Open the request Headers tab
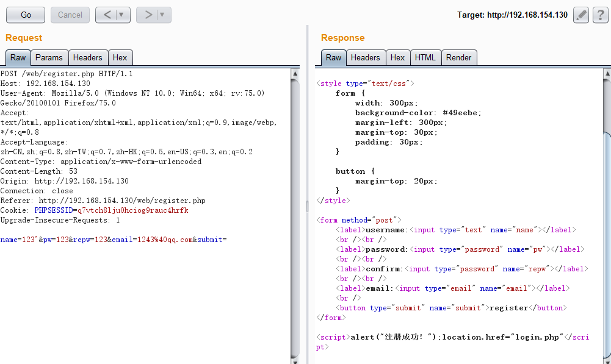This screenshot has width=611, height=364. (x=87, y=58)
